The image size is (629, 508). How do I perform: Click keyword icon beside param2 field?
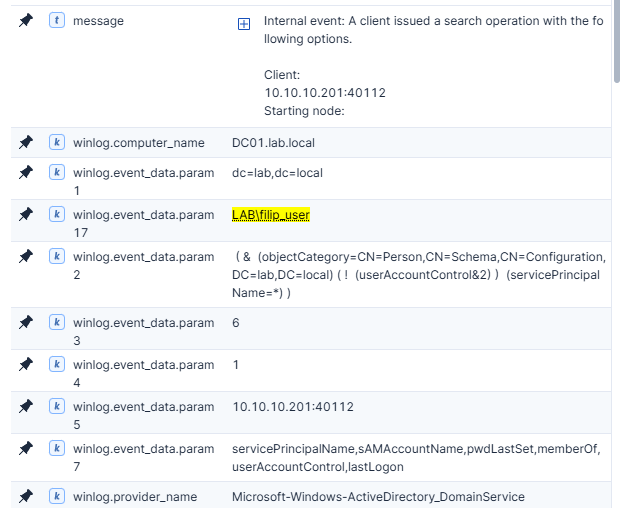point(57,256)
